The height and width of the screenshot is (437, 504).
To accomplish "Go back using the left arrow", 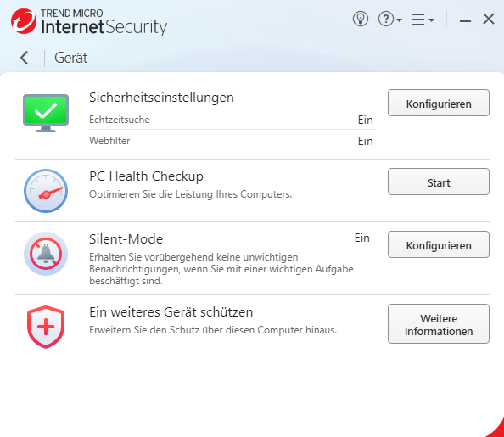I will pyautogui.click(x=25, y=58).
